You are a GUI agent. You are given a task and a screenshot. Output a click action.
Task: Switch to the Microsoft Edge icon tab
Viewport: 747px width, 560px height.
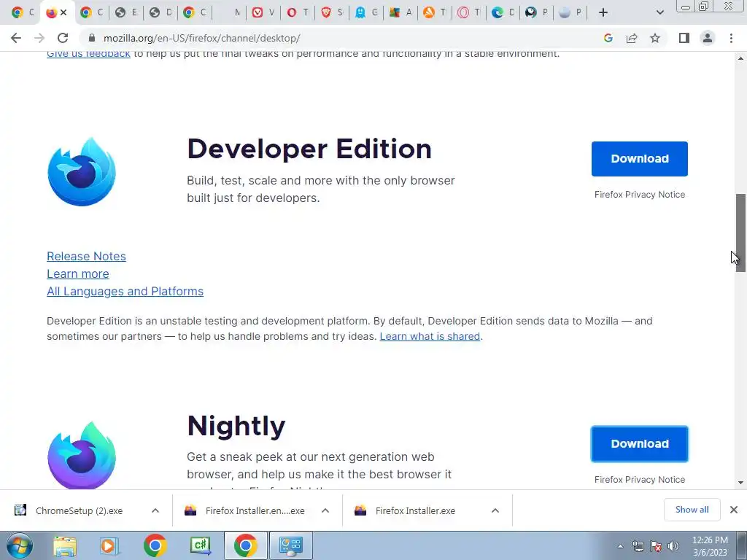pyautogui.click(x=503, y=12)
